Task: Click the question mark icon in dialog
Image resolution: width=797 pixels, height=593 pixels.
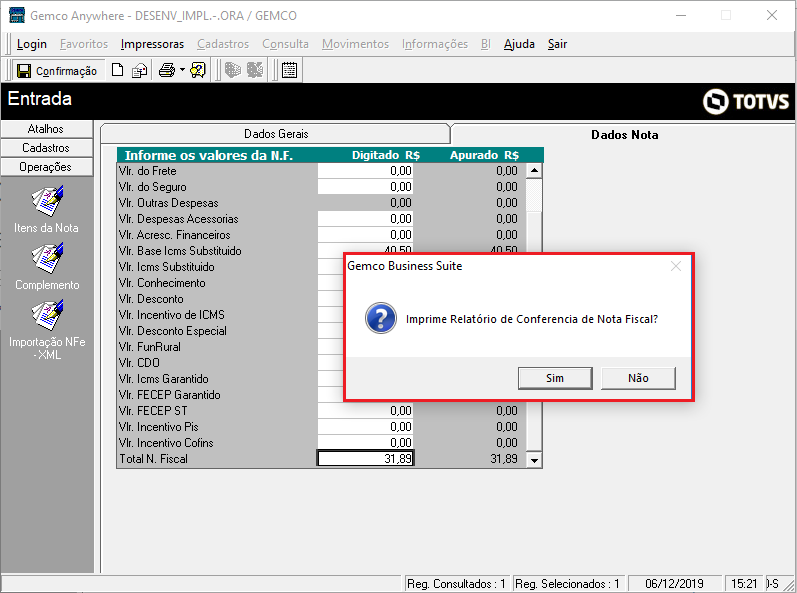Action: [x=381, y=318]
